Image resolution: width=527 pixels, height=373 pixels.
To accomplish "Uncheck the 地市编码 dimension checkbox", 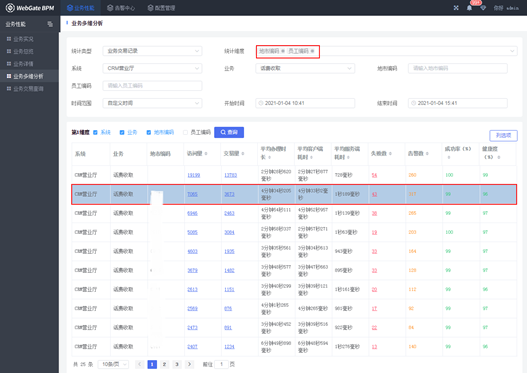I will coord(149,132).
